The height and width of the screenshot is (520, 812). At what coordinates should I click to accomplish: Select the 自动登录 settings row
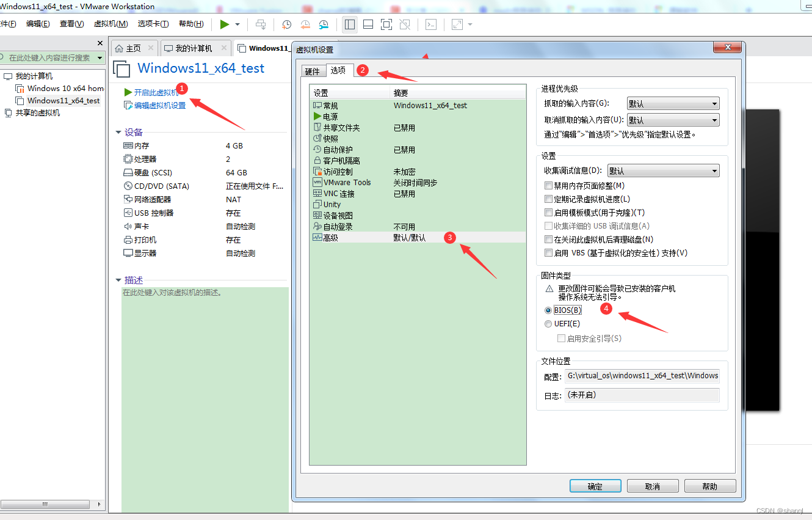click(418, 227)
